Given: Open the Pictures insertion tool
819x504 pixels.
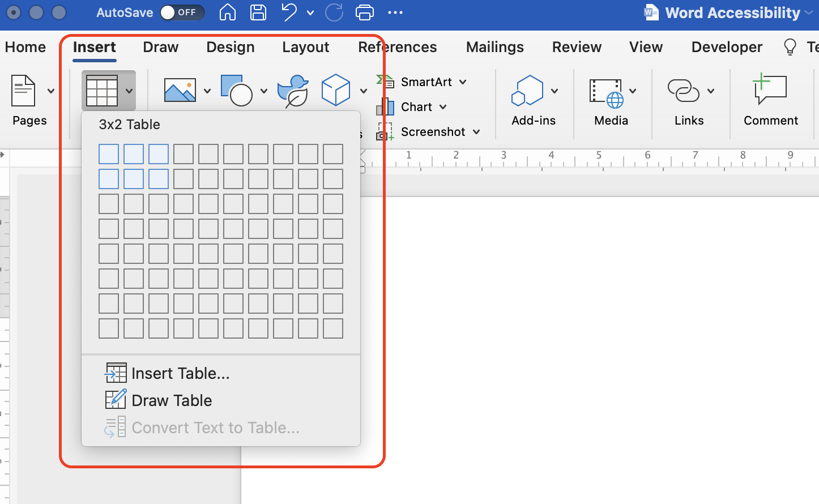Looking at the screenshot, I should (180, 89).
